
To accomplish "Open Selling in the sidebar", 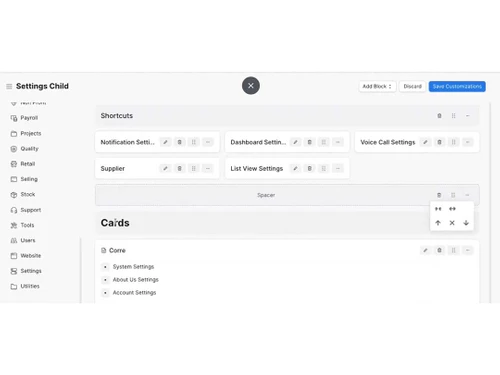I will (x=25, y=179).
